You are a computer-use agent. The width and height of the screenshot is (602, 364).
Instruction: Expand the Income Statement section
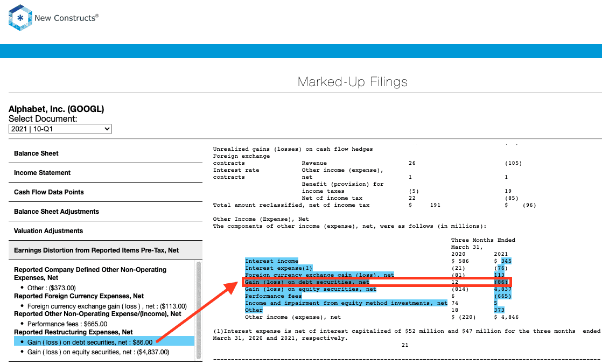point(105,173)
